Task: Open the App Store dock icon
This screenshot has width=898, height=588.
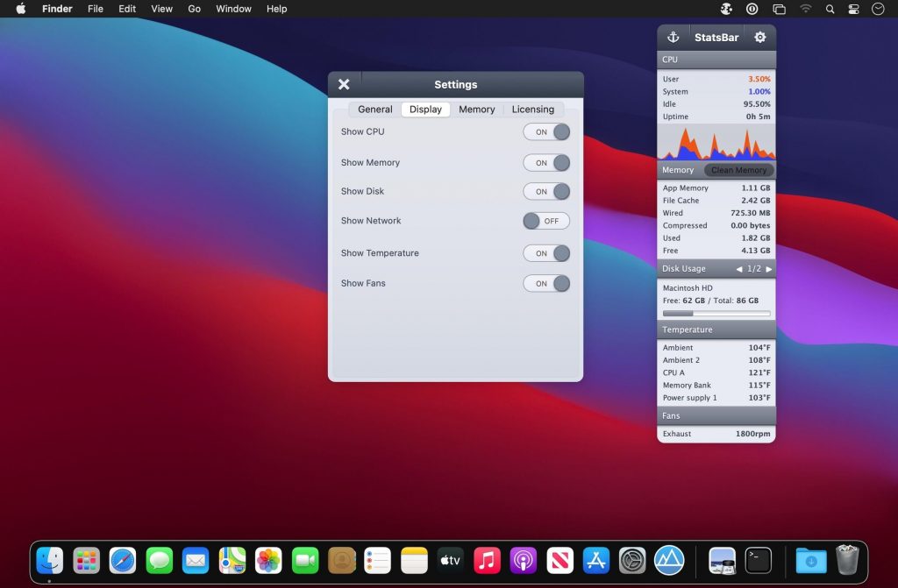Action: pyautogui.click(x=596, y=560)
